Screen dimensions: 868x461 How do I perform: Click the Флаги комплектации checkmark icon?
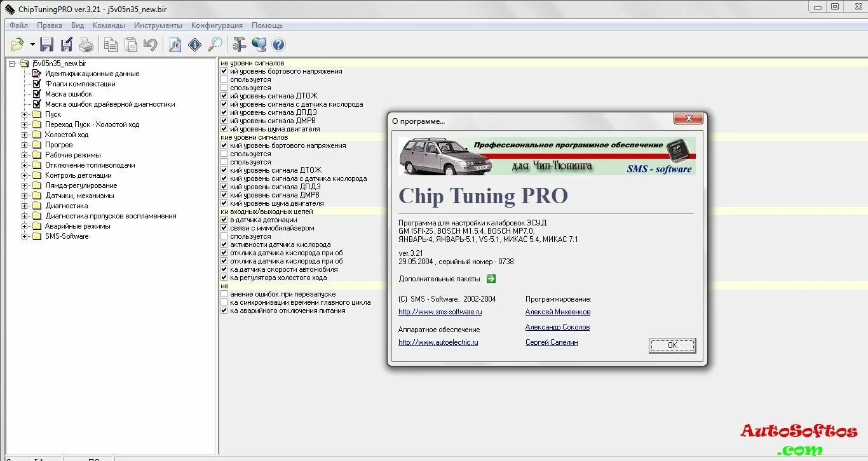click(x=37, y=84)
